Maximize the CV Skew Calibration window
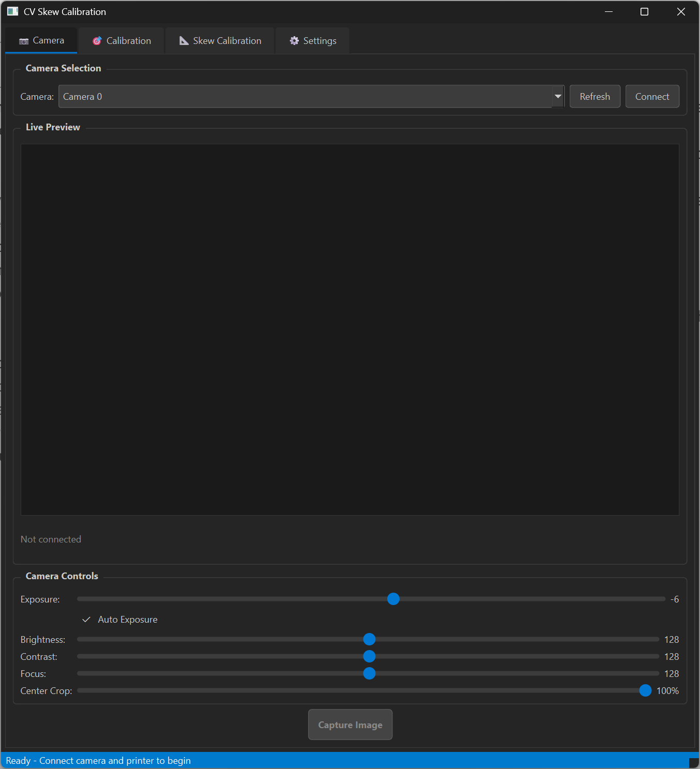 pos(644,11)
